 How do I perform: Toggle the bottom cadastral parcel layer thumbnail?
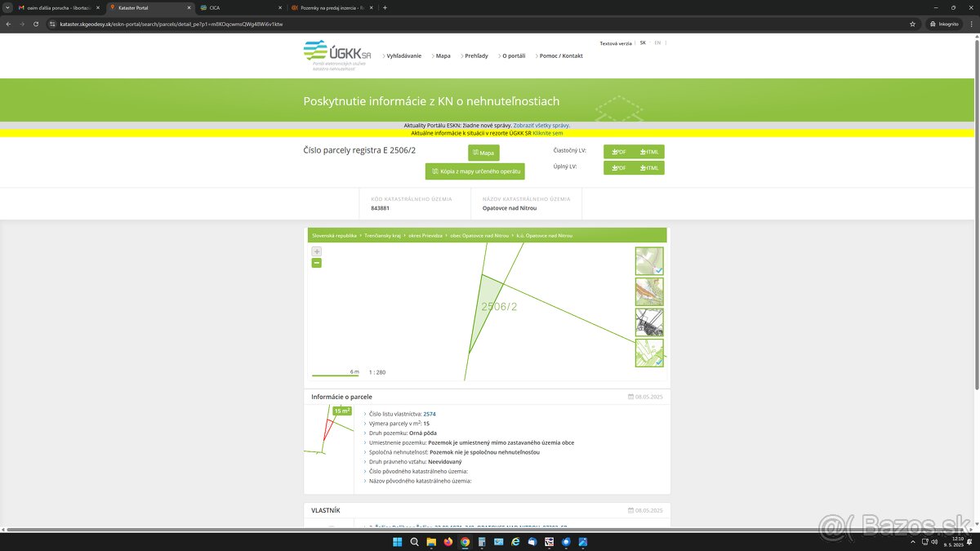(x=649, y=353)
